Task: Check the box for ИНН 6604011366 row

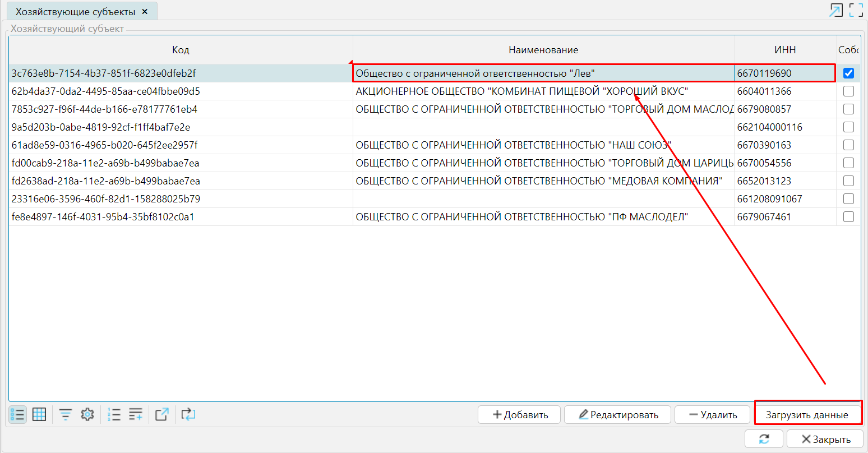Action: [x=848, y=91]
